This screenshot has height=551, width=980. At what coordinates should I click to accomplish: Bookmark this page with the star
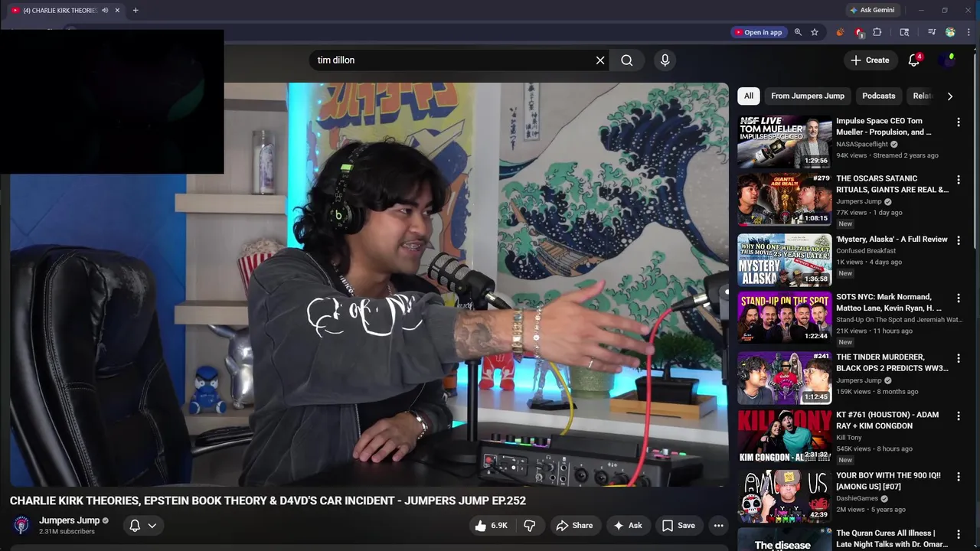pos(815,32)
